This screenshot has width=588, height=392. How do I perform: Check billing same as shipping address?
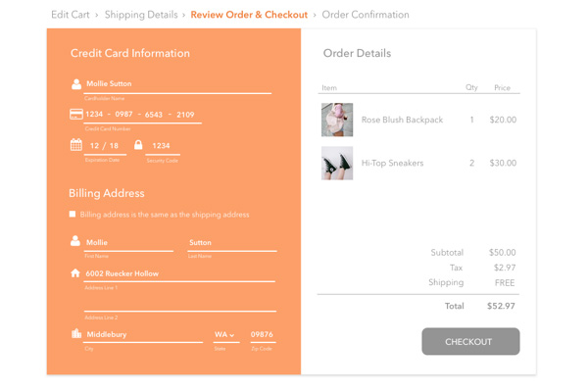coord(73,214)
